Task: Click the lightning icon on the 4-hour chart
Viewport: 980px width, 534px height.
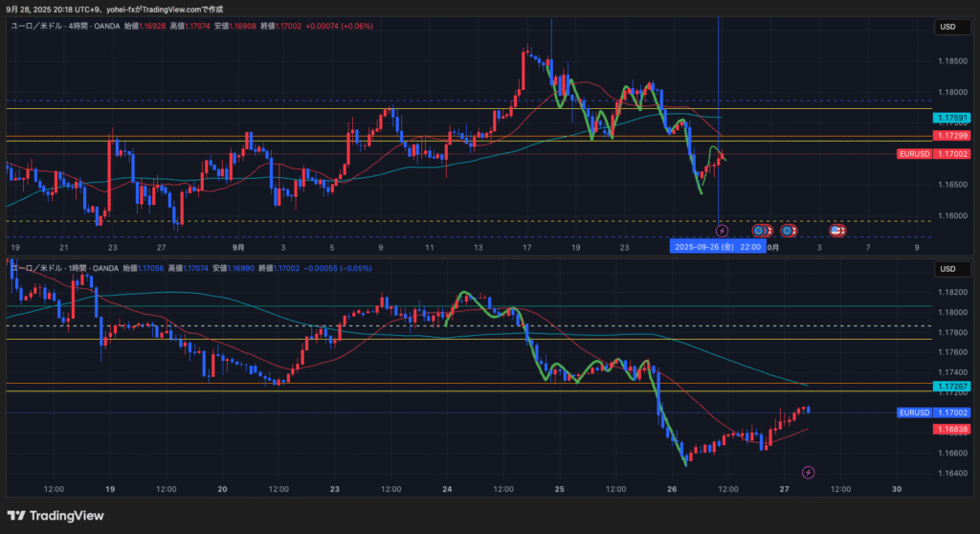Action: point(723,231)
